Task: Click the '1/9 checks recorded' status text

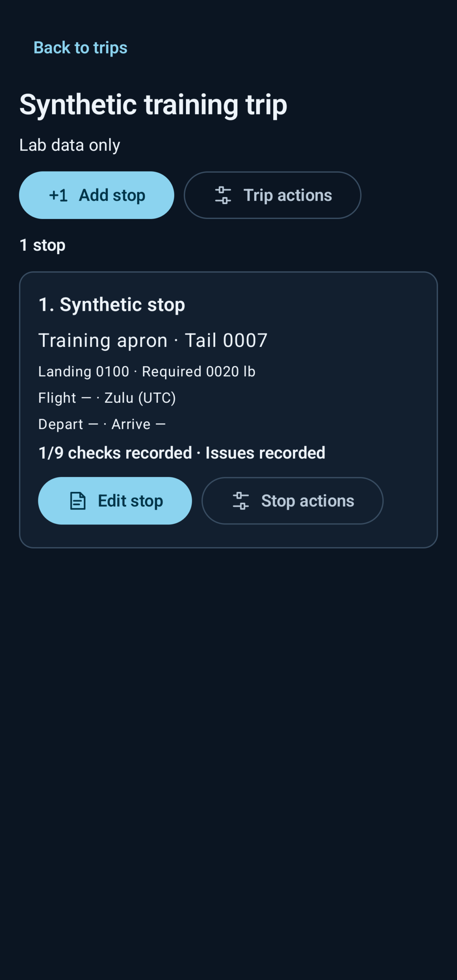Action: click(x=115, y=453)
